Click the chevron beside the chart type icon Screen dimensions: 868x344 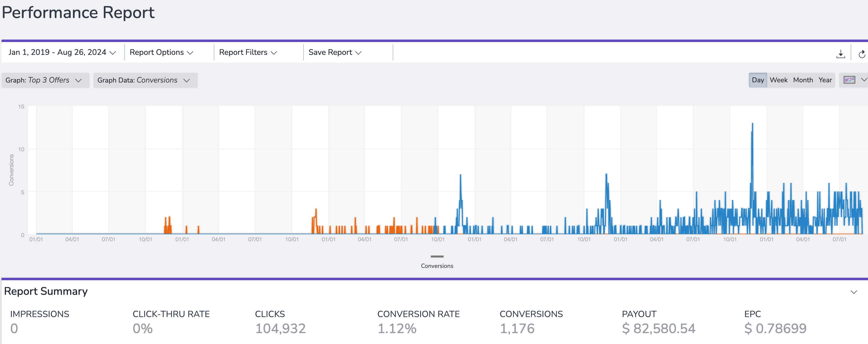[x=864, y=80]
